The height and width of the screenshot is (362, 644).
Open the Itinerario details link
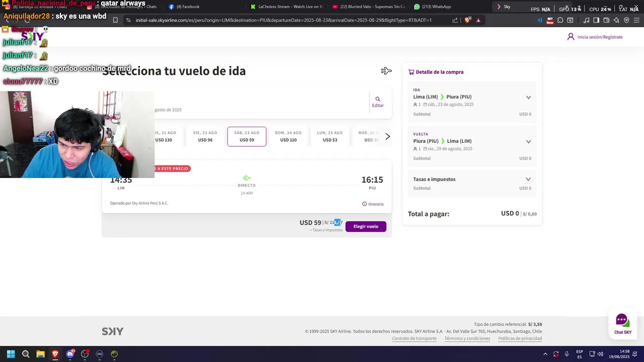[373, 204]
